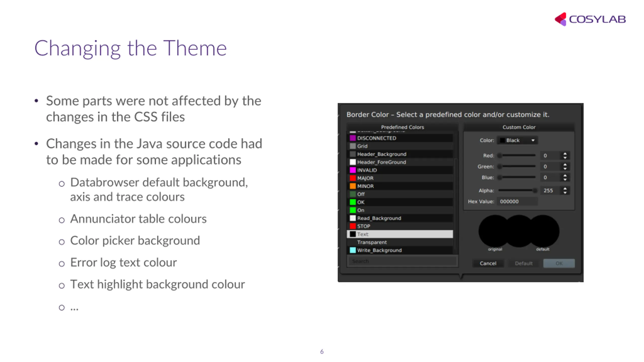Increment the Red value stepper

pyautogui.click(x=565, y=154)
